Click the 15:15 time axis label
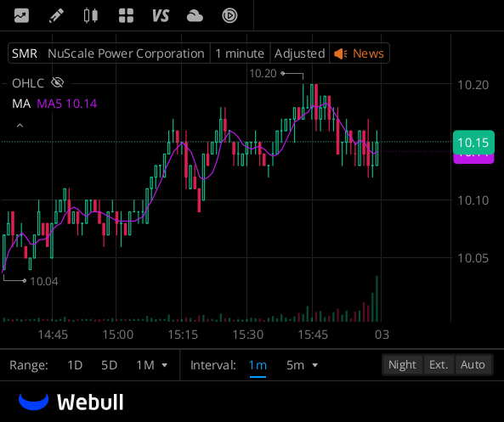 183,335
